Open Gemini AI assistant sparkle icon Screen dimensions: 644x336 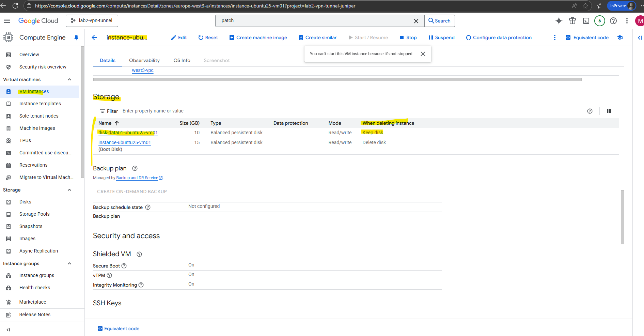[559, 21]
